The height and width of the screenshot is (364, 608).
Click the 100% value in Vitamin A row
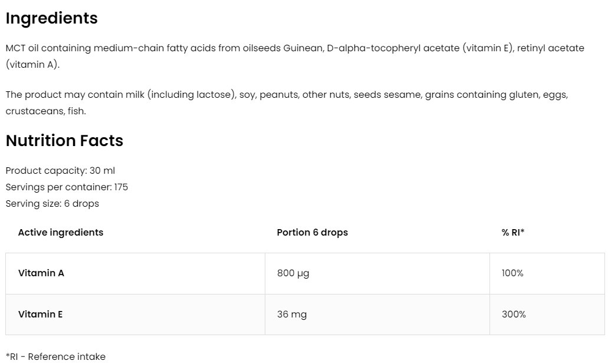point(512,273)
